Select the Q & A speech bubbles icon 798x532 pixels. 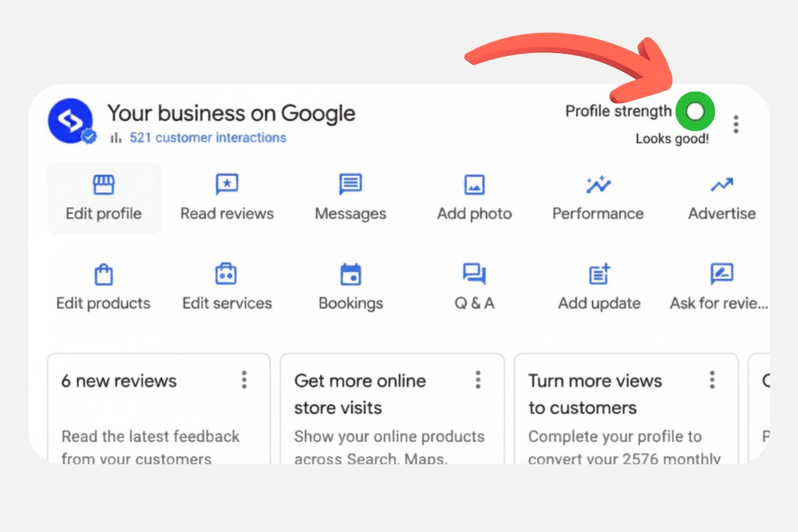(x=474, y=274)
